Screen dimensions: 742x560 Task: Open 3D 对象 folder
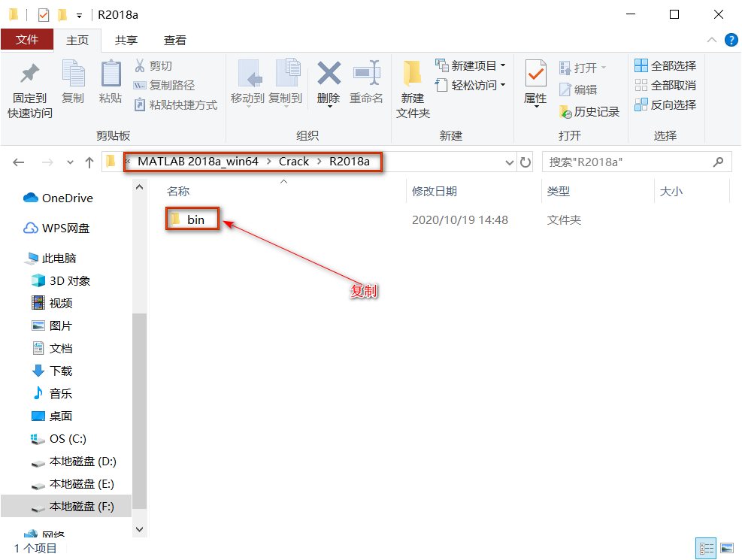tap(61, 281)
